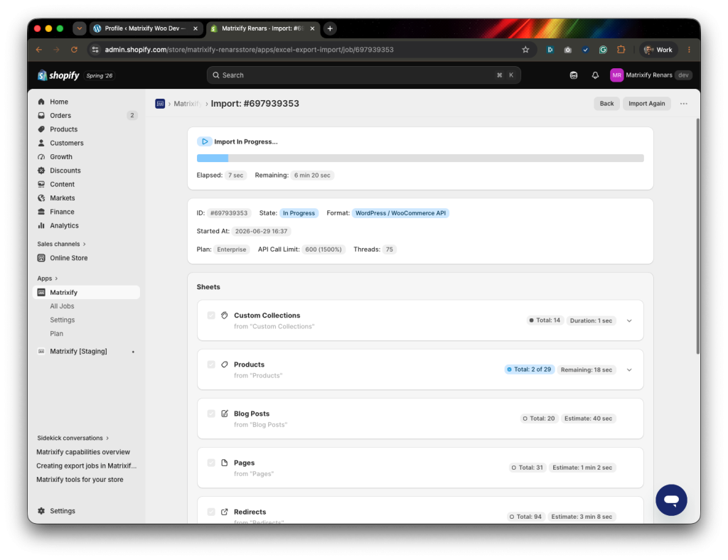Open Matrixify capabilities overview conversation
This screenshot has width=728, height=560.
tap(83, 452)
